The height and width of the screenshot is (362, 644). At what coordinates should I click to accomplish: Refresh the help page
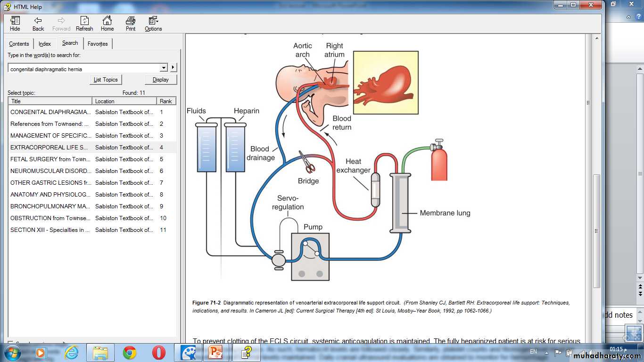point(84,24)
